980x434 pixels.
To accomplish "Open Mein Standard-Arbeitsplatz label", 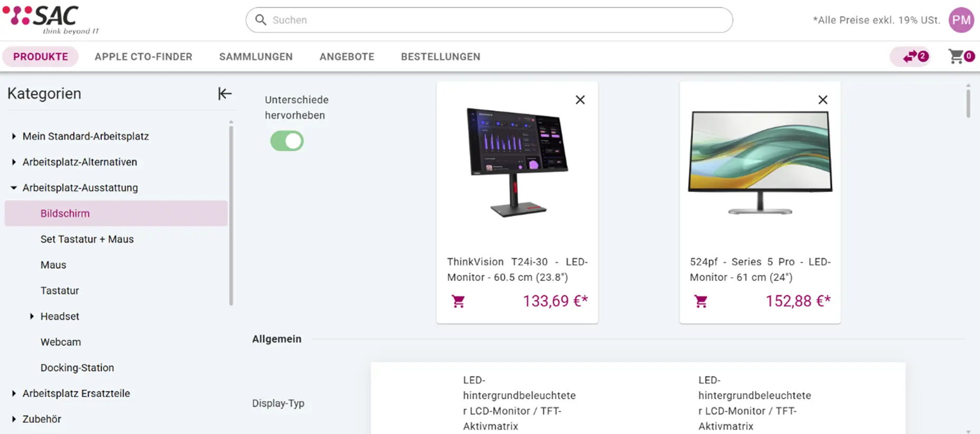I will [85, 136].
